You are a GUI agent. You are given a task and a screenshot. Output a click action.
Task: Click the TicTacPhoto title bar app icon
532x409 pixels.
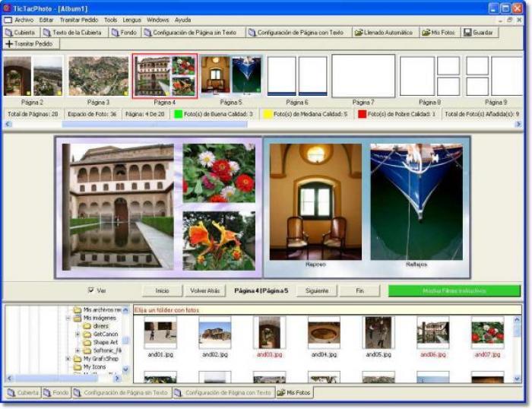[x=7, y=8]
